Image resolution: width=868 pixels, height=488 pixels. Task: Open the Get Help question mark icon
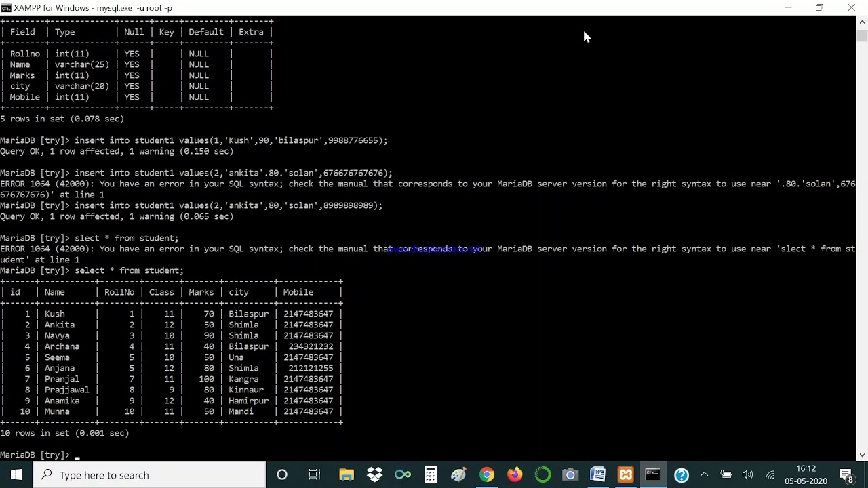click(x=682, y=474)
